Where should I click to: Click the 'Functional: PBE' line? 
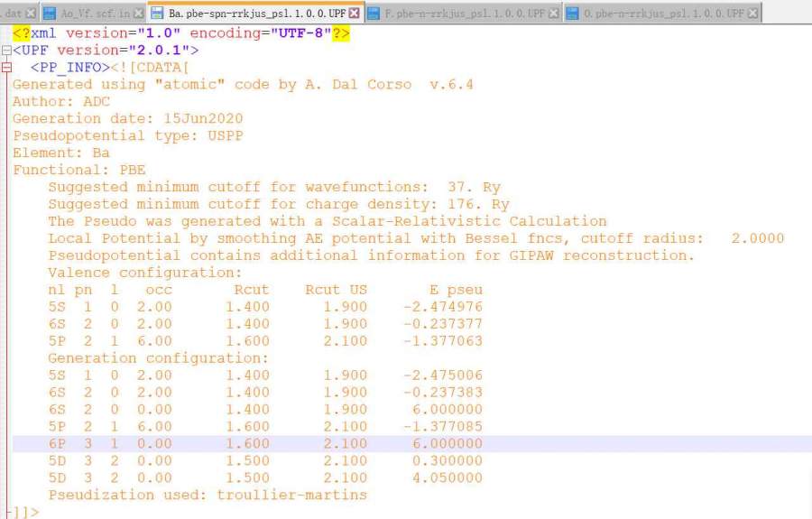coord(78,170)
